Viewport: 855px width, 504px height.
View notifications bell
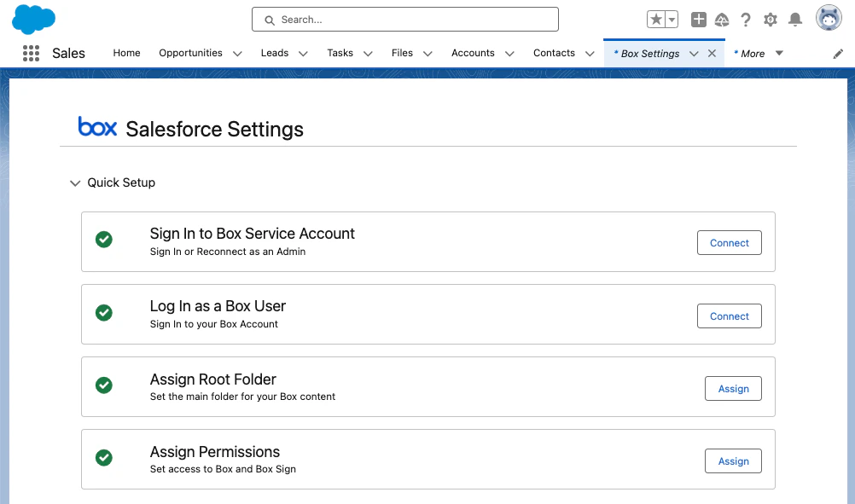click(795, 20)
